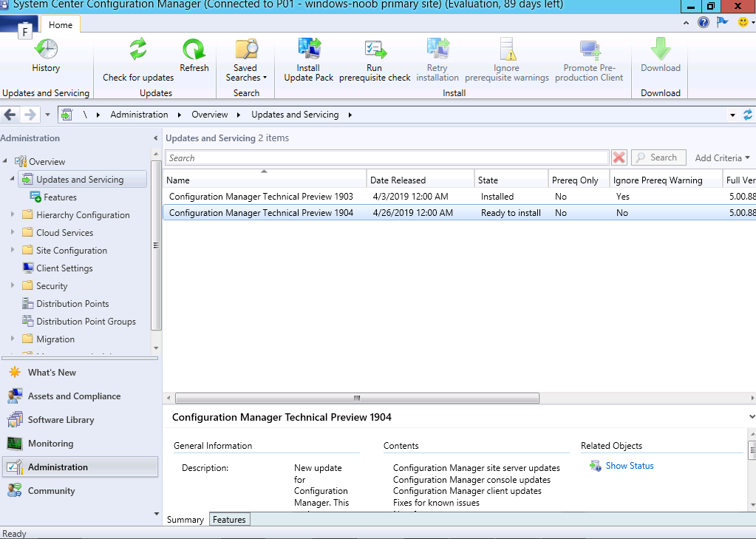Click the Refresh ribbon icon
Screen dimensions: 756x539
[x=194, y=50]
